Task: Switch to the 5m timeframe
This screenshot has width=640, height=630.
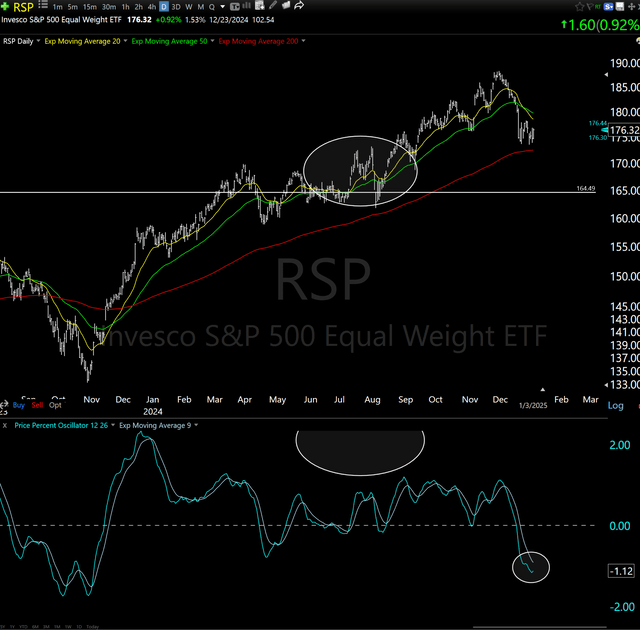Action: (x=73, y=7)
